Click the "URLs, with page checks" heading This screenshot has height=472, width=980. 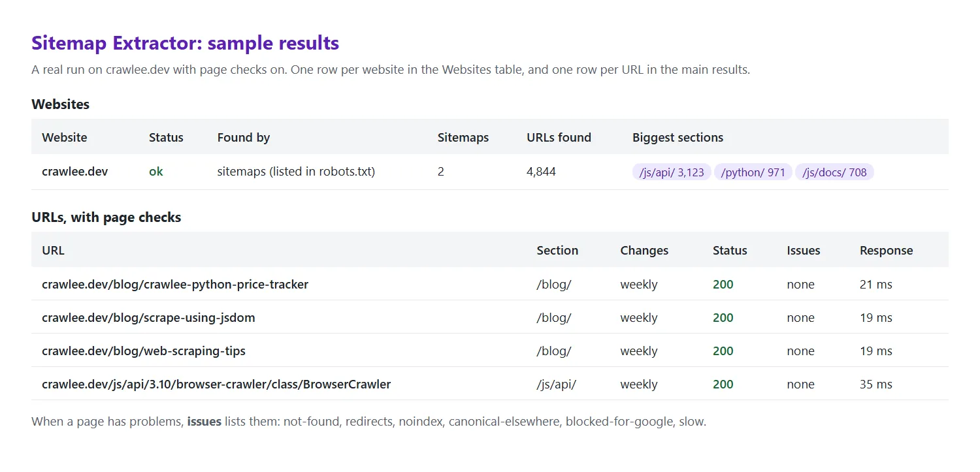click(106, 217)
